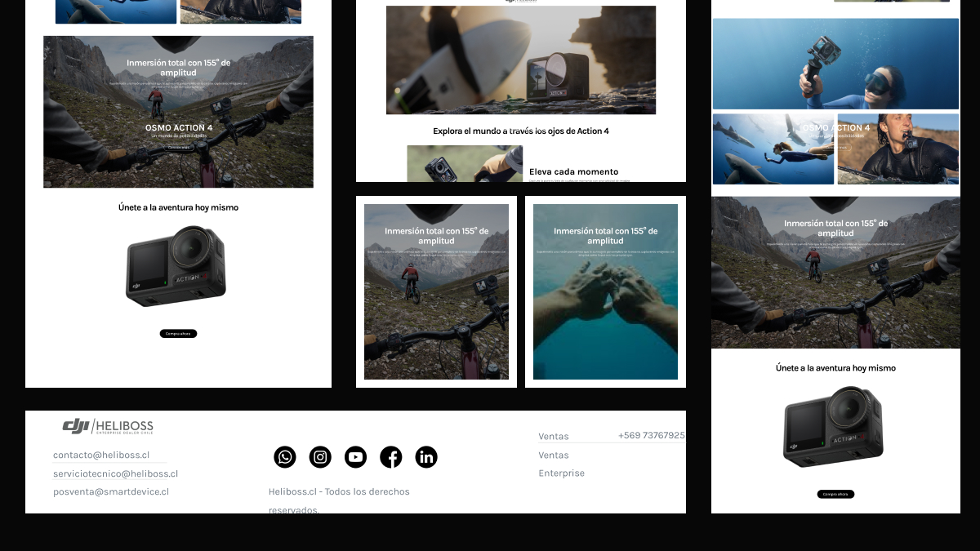Click the contacto@heliboss.cl email link

101,455
